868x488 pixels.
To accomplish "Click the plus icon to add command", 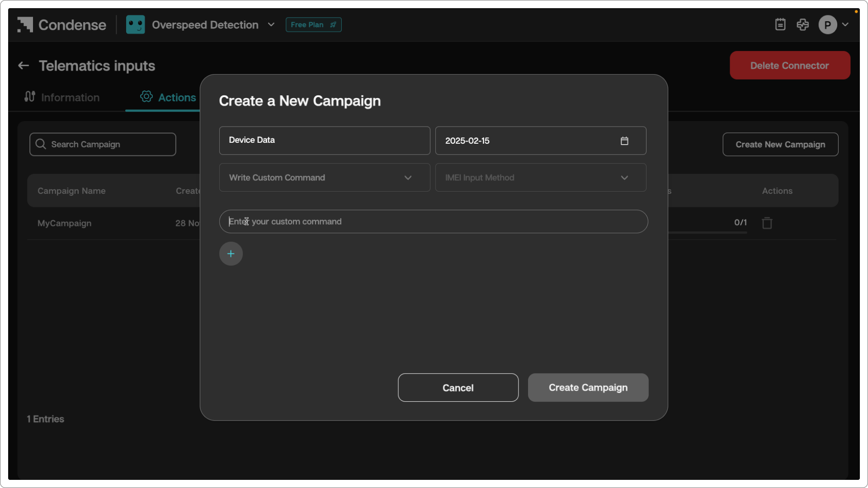I will (231, 254).
